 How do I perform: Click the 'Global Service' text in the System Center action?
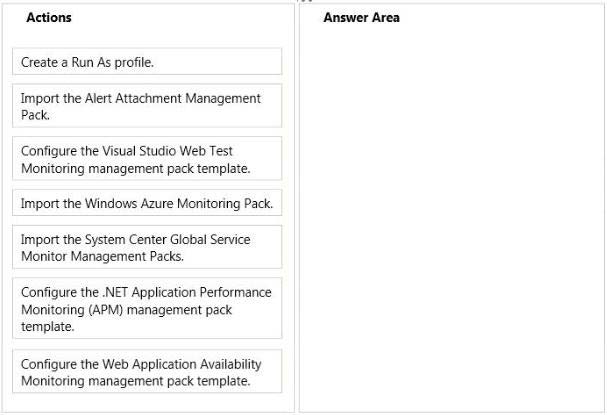click(x=210, y=240)
